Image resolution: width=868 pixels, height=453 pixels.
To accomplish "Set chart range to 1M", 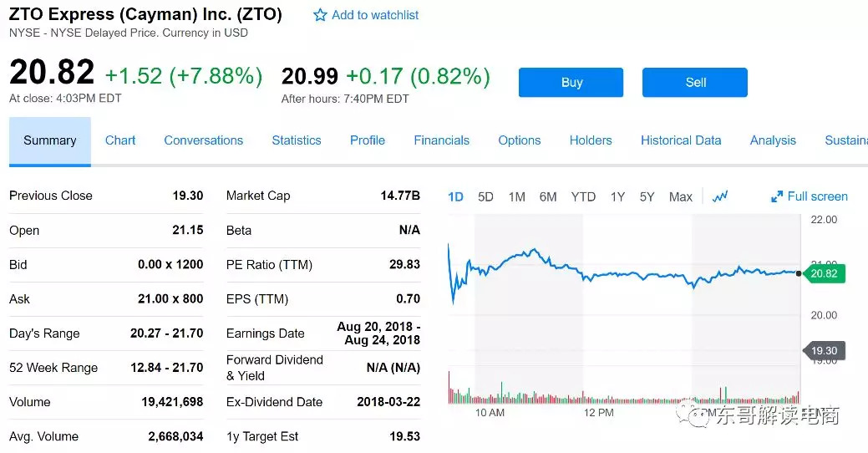I will [517, 197].
